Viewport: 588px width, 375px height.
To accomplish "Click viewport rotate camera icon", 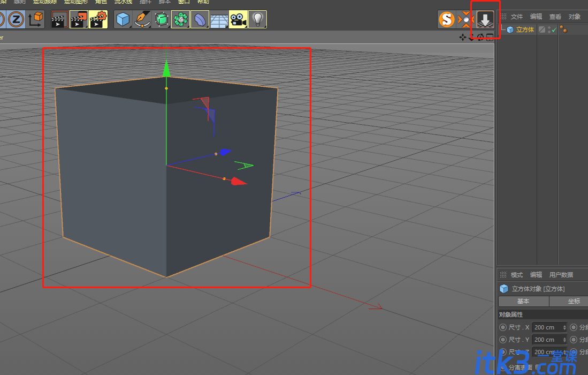I will coord(480,37).
